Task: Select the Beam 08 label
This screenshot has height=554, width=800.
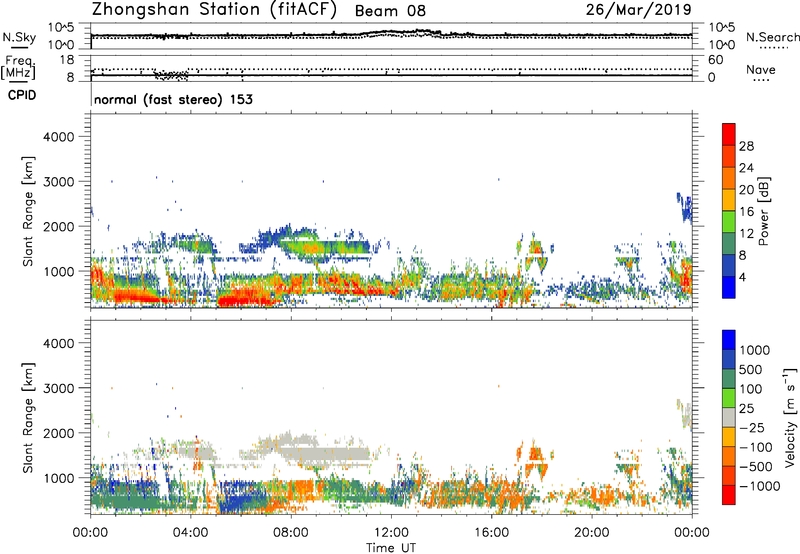Action: 390,11
